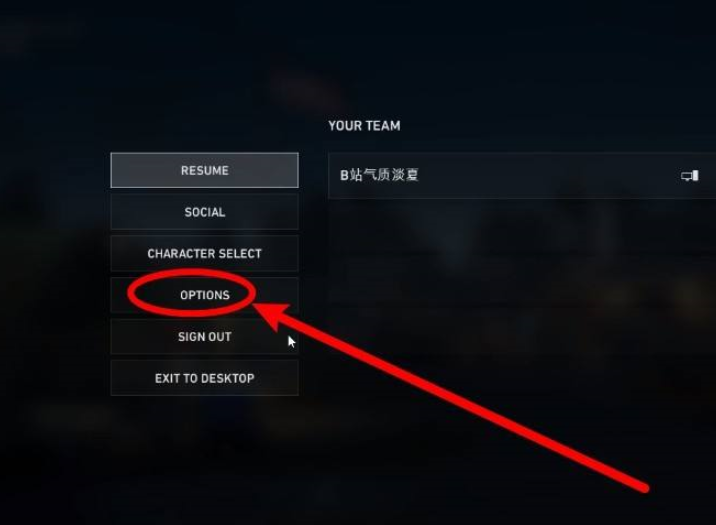Go to CHARACTER SELECT
The height and width of the screenshot is (525, 716).
pyautogui.click(x=205, y=253)
